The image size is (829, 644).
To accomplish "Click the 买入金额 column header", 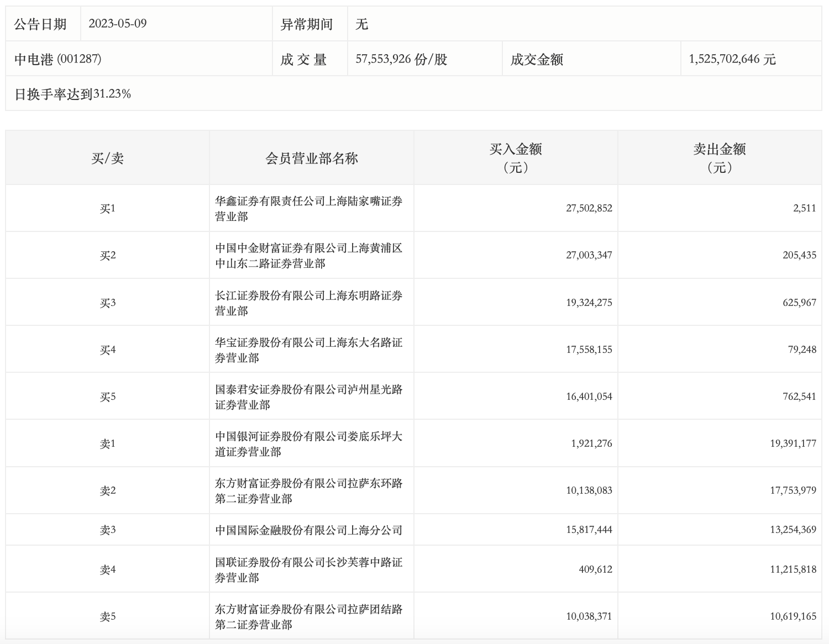I will 516,157.
